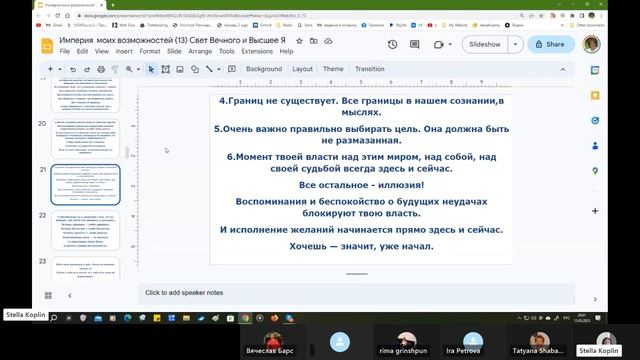The width and height of the screenshot is (640, 360).
Task: Collapse the toolbar menus with chevron
Action: coord(563,69)
